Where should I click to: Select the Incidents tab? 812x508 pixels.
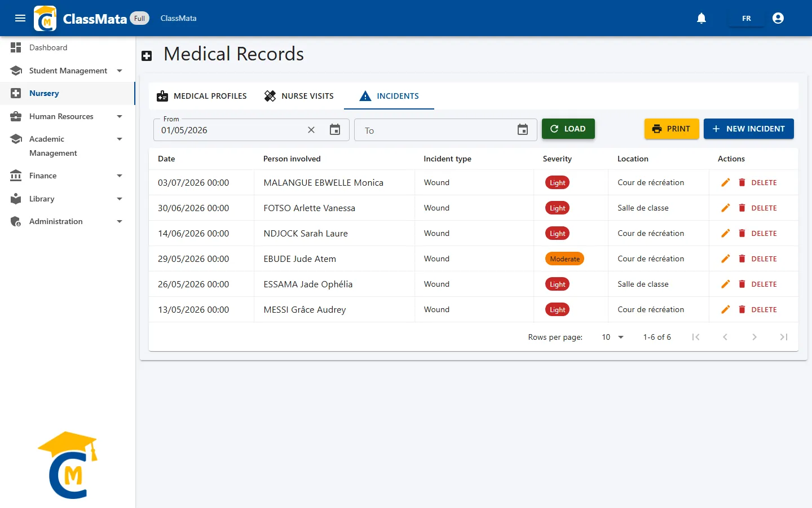point(389,96)
